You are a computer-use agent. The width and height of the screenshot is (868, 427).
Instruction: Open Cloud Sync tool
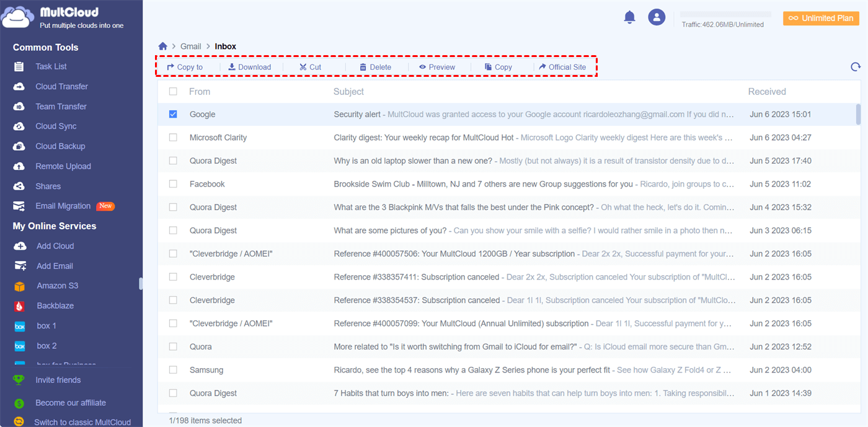point(56,126)
